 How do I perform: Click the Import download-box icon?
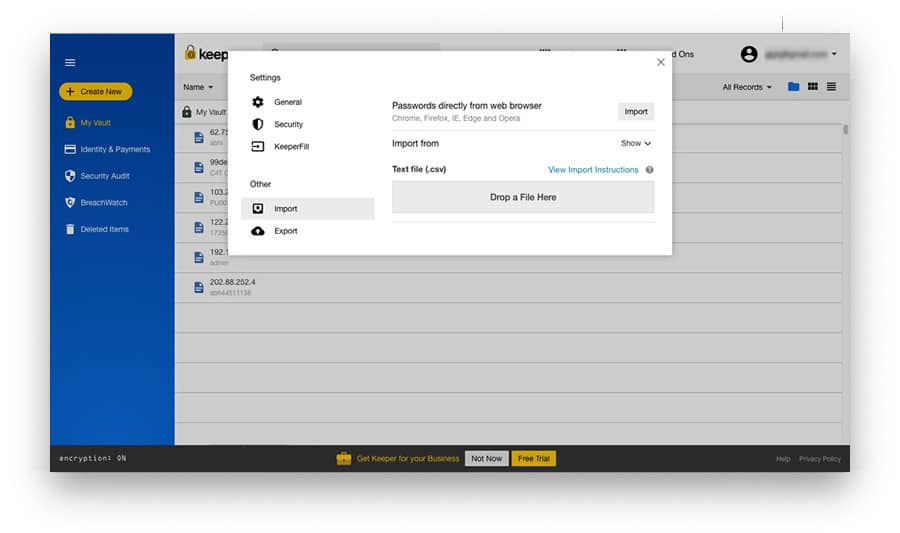(x=258, y=209)
